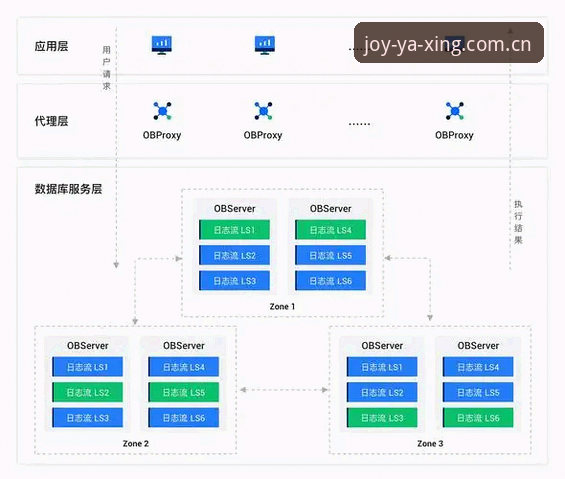Select the 日志流 LS4 box in Zone 3

point(478,367)
